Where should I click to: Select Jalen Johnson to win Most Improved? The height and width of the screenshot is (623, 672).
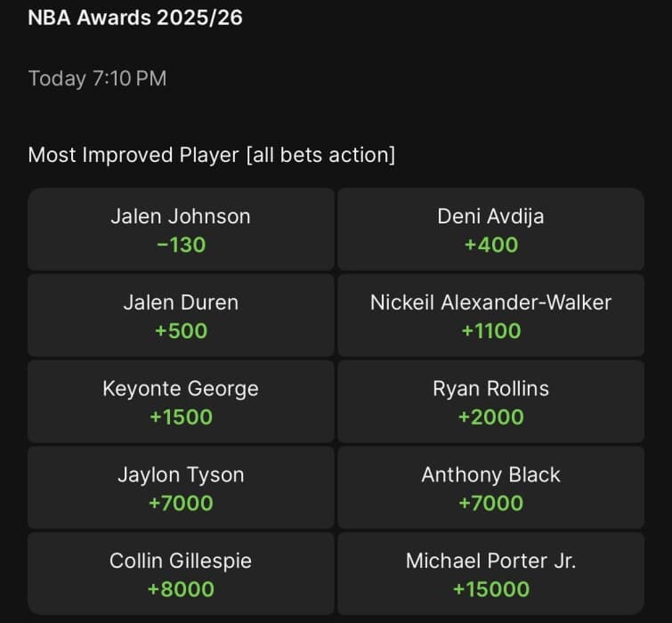click(x=181, y=229)
